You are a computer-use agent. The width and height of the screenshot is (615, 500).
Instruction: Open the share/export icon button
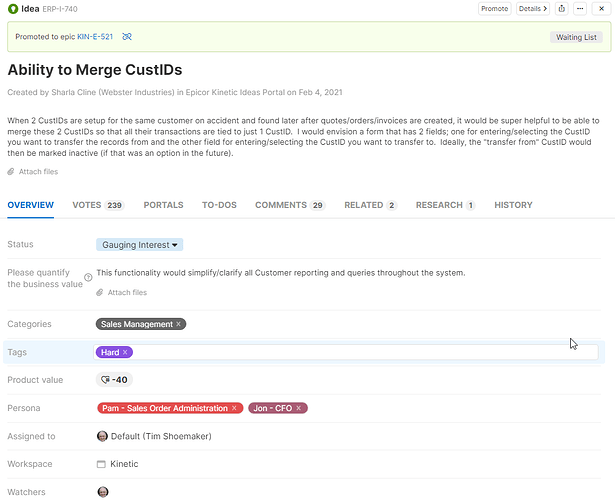click(562, 9)
